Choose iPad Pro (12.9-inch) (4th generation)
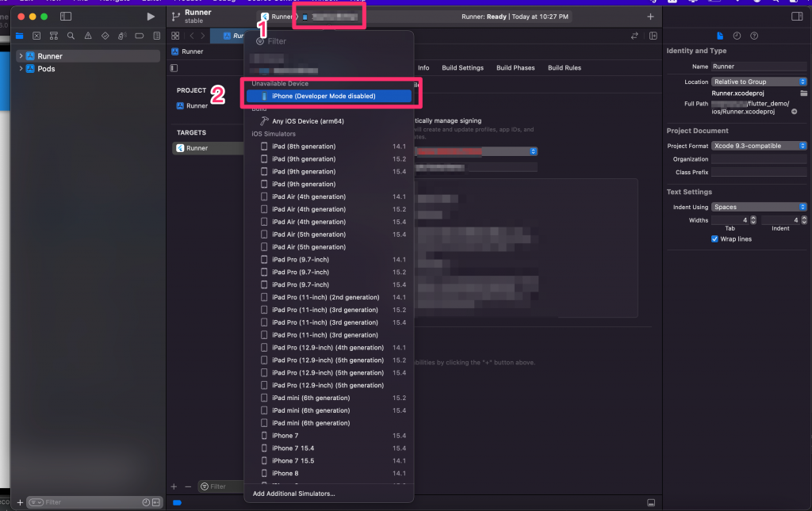The height and width of the screenshot is (511, 812). point(329,348)
